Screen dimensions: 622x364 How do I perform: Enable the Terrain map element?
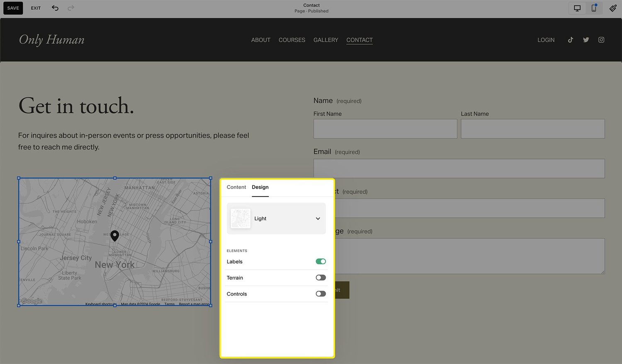click(321, 277)
